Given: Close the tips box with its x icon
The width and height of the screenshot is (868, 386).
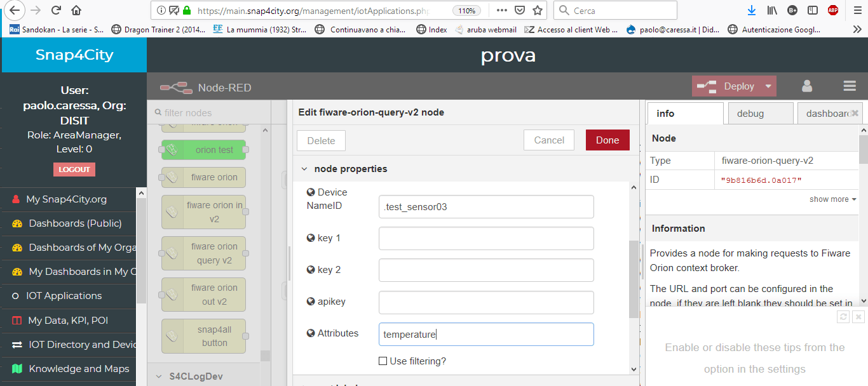Looking at the screenshot, I should 858,316.
